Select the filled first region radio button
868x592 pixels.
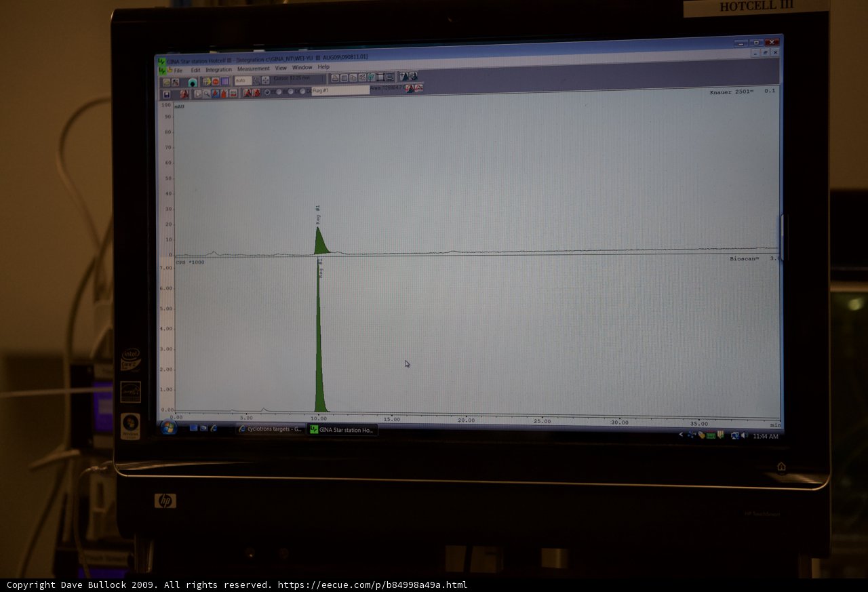tap(267, 92)
